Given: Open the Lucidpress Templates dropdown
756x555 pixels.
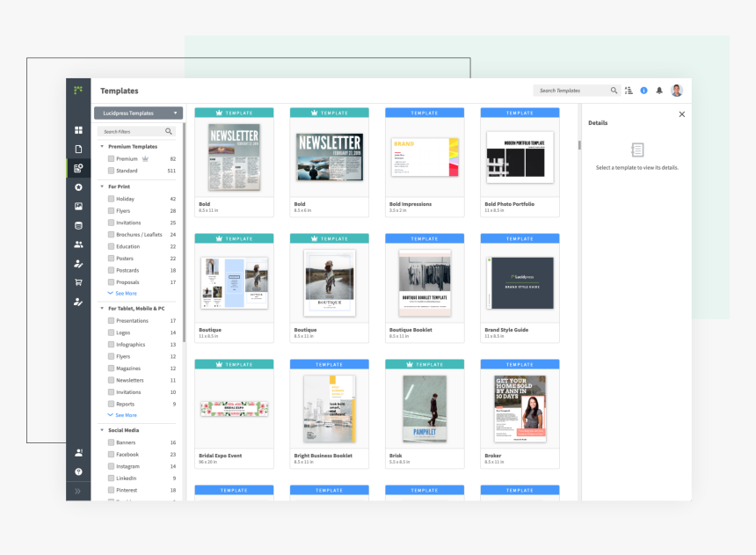Looking at the screenshot, I should coord(138,113).
